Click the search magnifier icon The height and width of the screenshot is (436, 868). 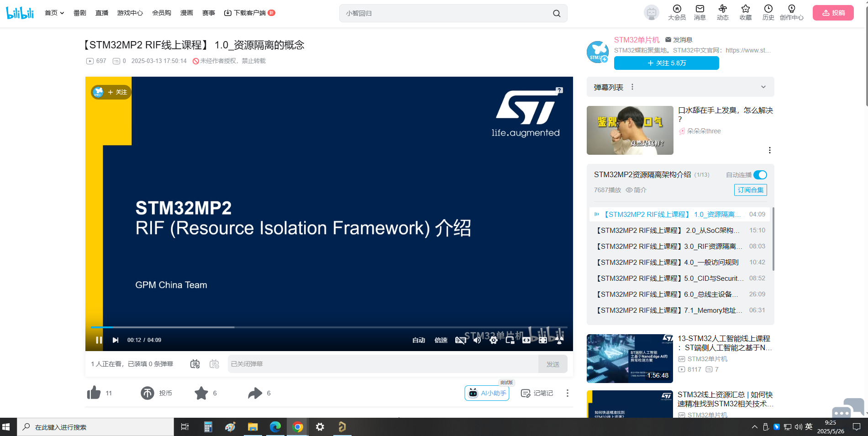click(557, 13)
